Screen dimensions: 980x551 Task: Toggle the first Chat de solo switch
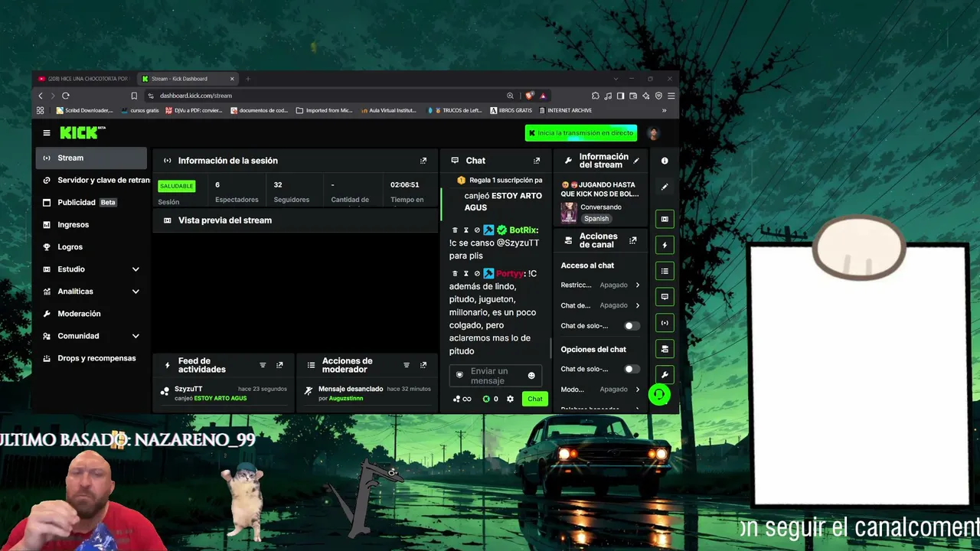[x=630, y=326]
